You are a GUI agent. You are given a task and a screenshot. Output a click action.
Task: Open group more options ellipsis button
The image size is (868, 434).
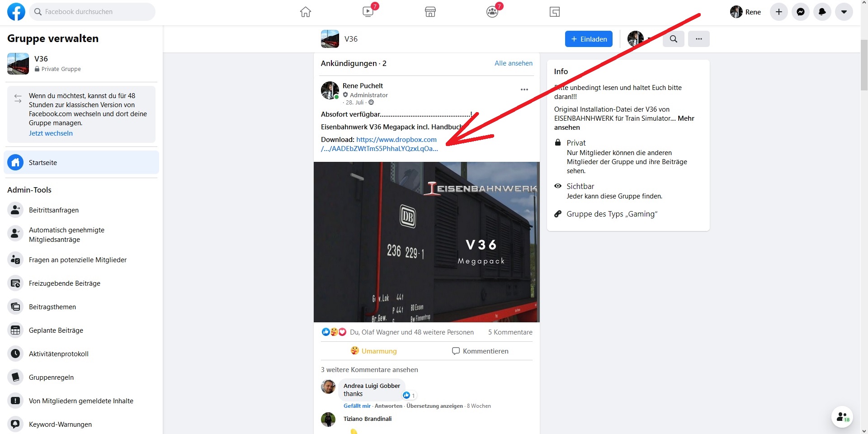pos(699,39)
